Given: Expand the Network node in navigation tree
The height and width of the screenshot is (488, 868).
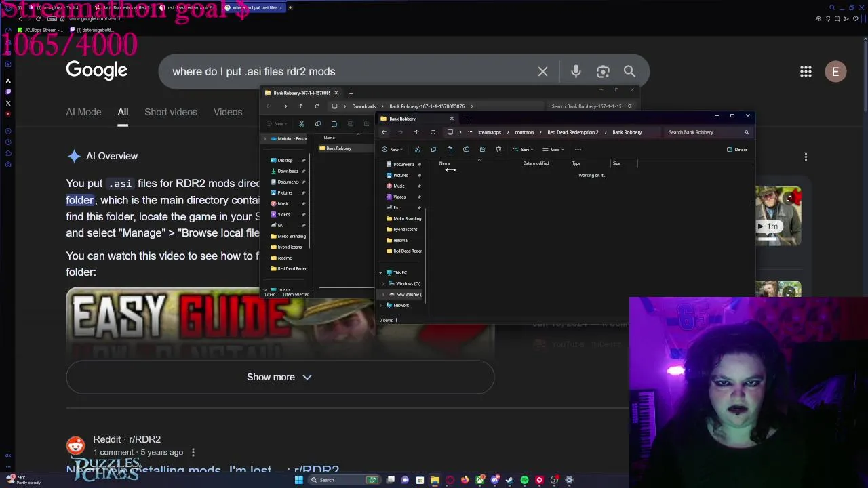Looking at the screenshot, I should tap(380, 305).
